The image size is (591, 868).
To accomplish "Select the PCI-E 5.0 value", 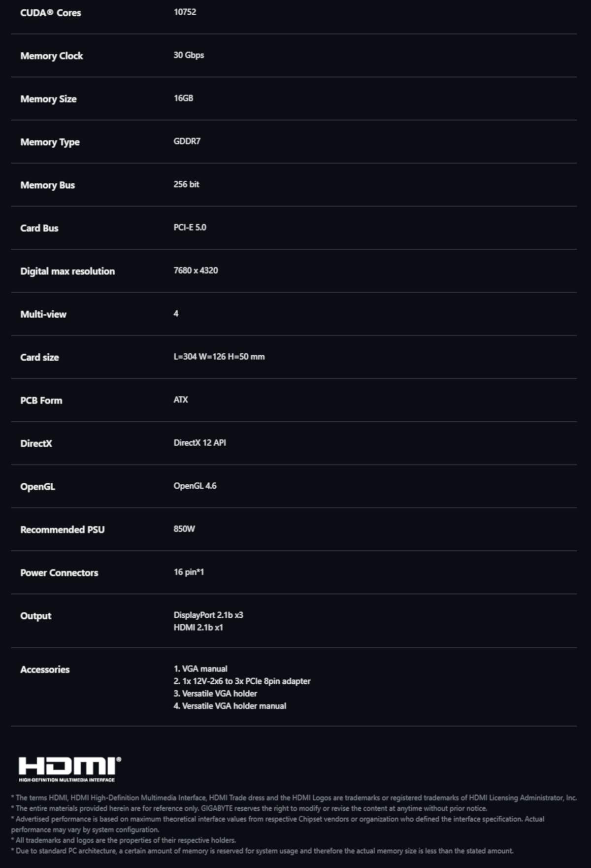I will (x=190, y=228).
